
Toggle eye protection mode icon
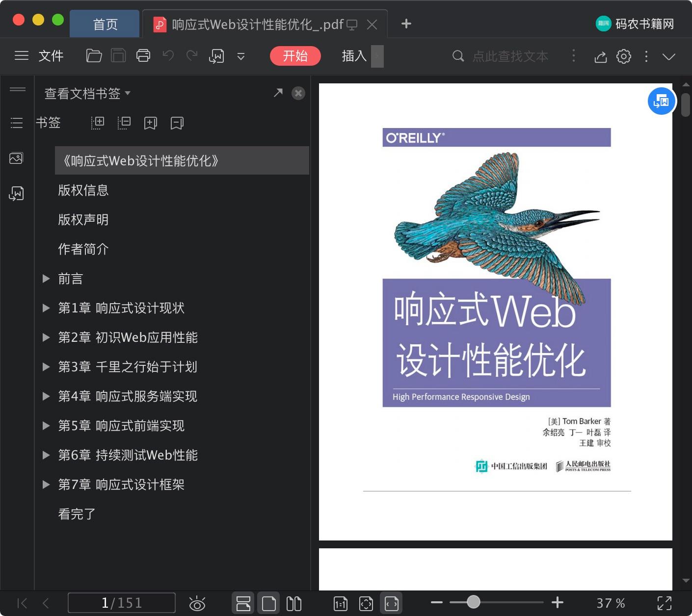[x=197, y=603]
